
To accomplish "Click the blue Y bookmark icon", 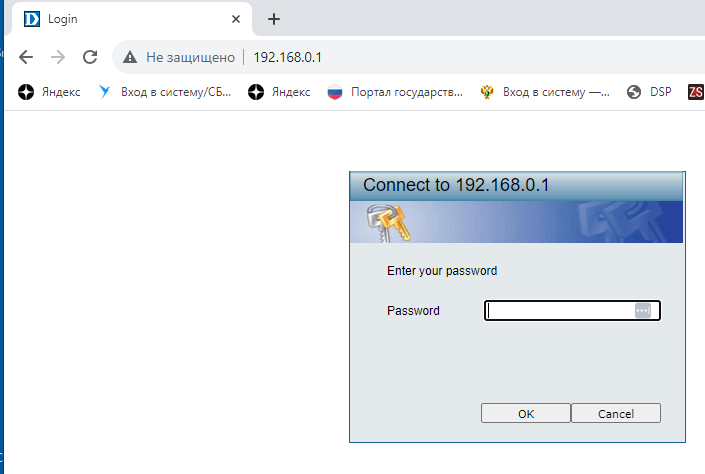I will [x=104, y=92].
